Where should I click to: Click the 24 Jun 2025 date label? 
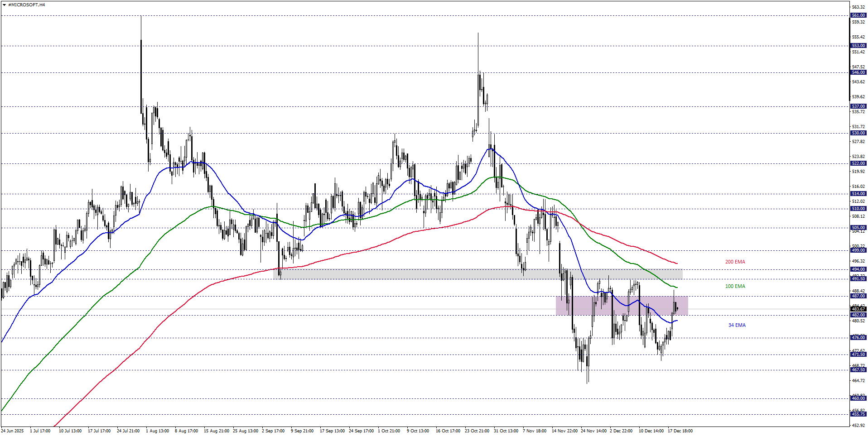pos(12,431)
